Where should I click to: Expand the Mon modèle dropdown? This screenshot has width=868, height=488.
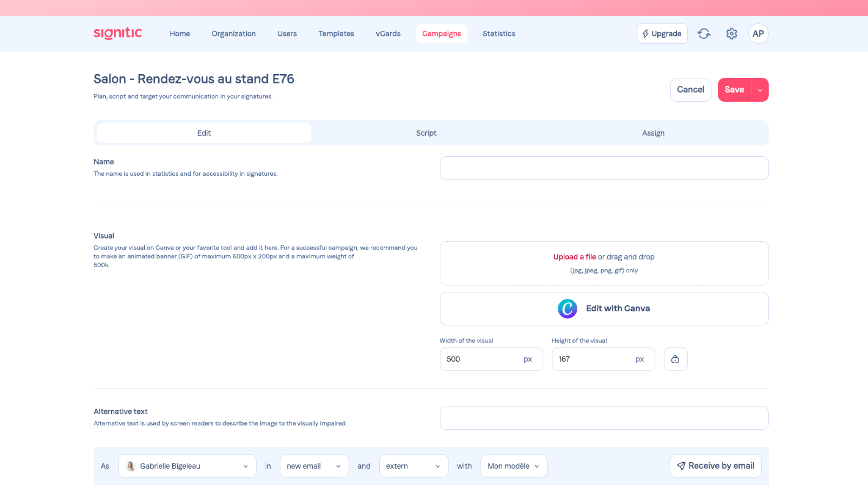click(514, 466)
